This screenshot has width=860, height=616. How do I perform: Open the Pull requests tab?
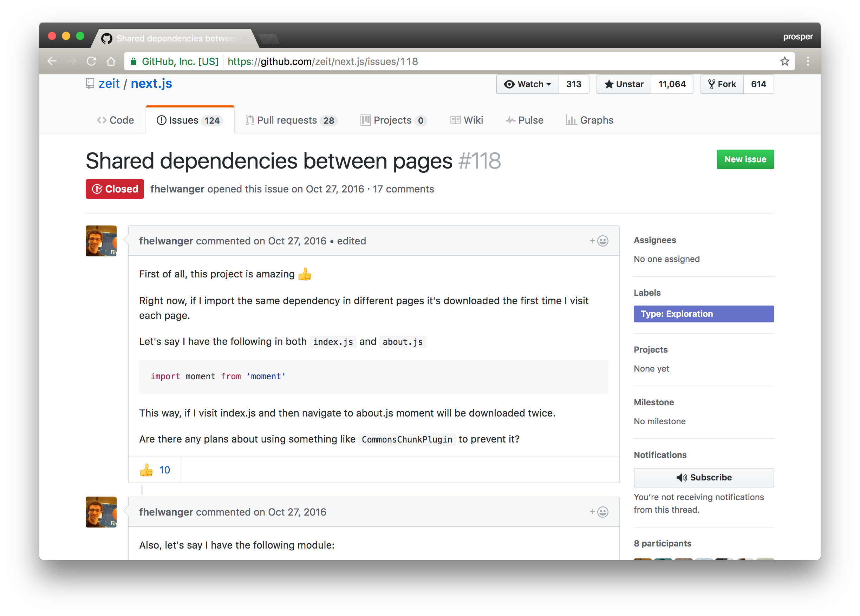click(291, 120)
